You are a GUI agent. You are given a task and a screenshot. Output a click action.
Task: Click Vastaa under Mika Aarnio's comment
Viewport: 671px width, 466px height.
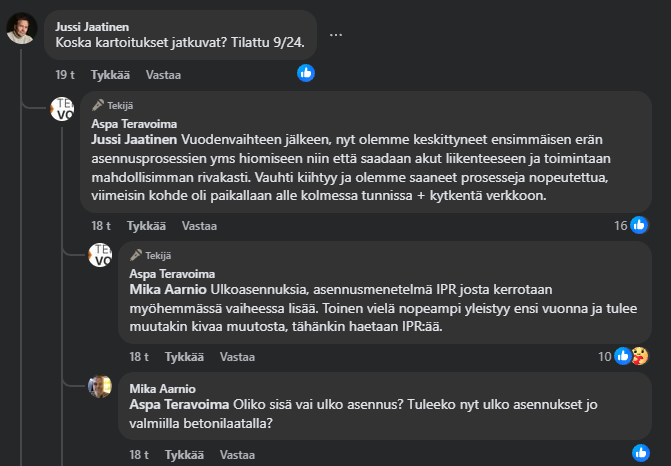[237, 455]
